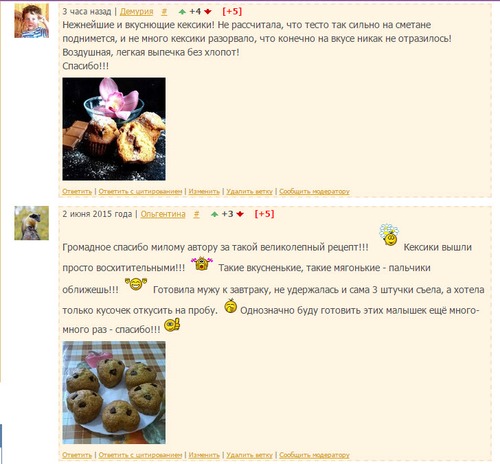
Task: Enlarge the muffin with orchid photo
Action: click(114, 129)
